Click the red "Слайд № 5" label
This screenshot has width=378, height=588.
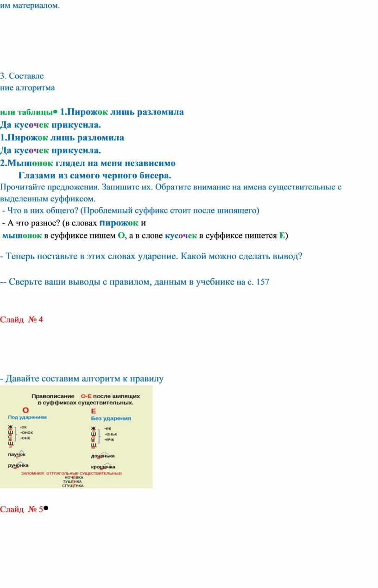click(x=21, y=509)
